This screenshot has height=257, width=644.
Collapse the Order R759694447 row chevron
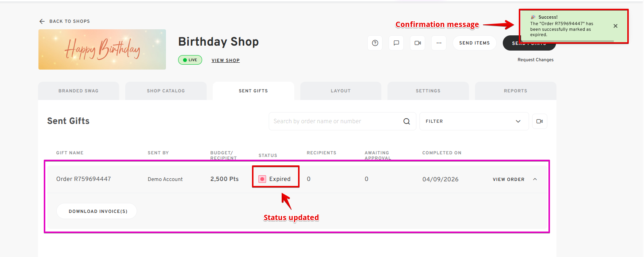[x=535, y=179]
